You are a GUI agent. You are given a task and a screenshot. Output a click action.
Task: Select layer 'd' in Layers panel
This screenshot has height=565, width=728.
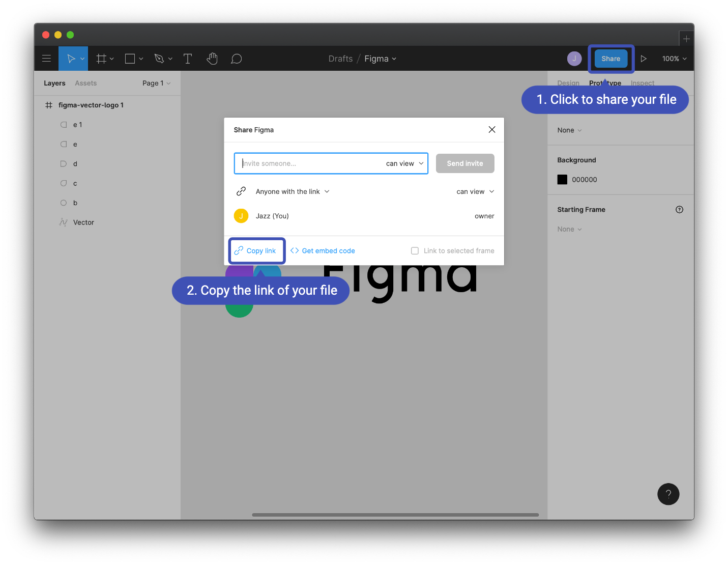pos(107,164)
